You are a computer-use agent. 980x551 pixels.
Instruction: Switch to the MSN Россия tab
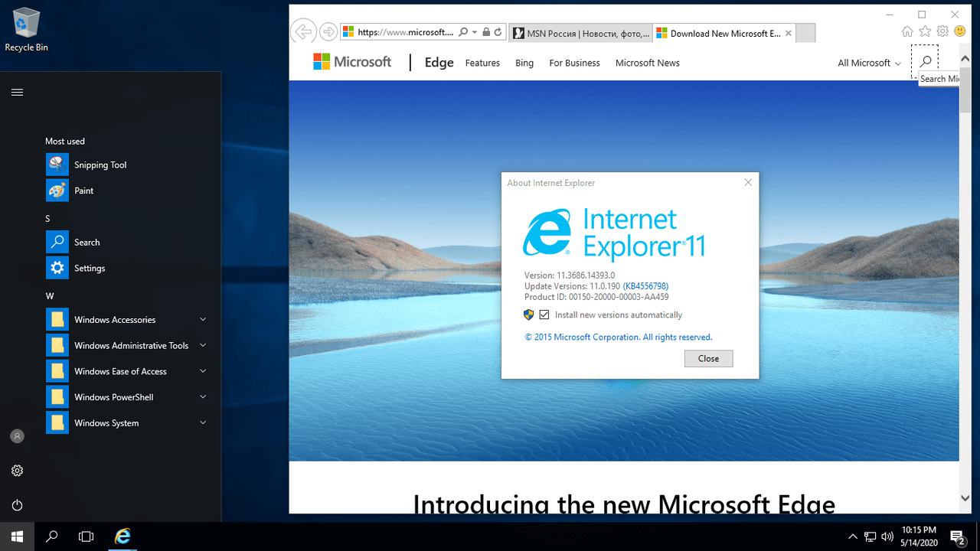click(580, 33)
